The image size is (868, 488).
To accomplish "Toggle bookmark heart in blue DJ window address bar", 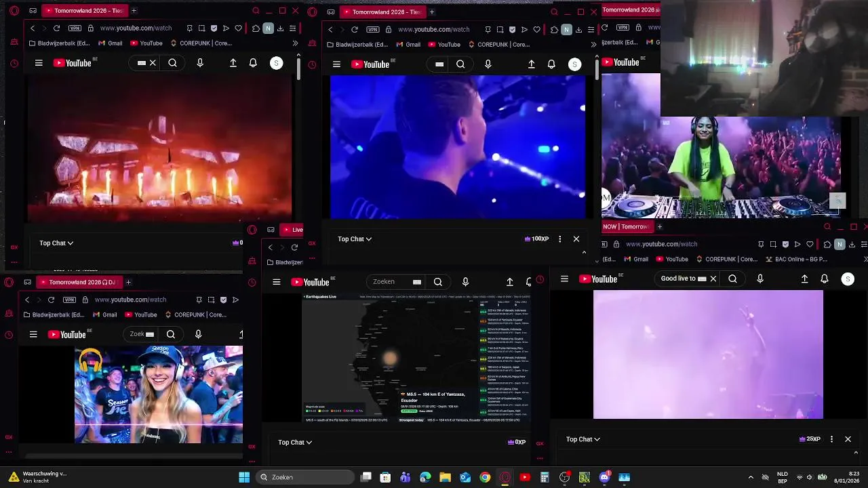I will tap(536, 29).
